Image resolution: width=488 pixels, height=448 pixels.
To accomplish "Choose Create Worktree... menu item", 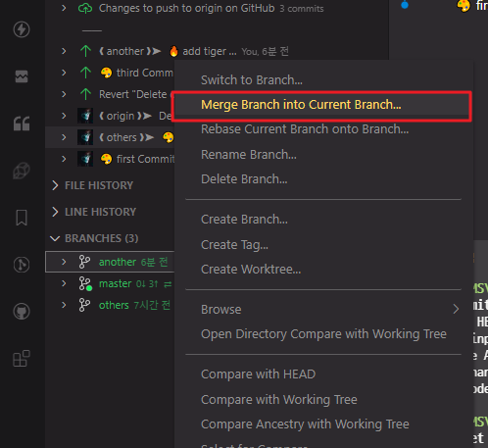I will [323, 270].
